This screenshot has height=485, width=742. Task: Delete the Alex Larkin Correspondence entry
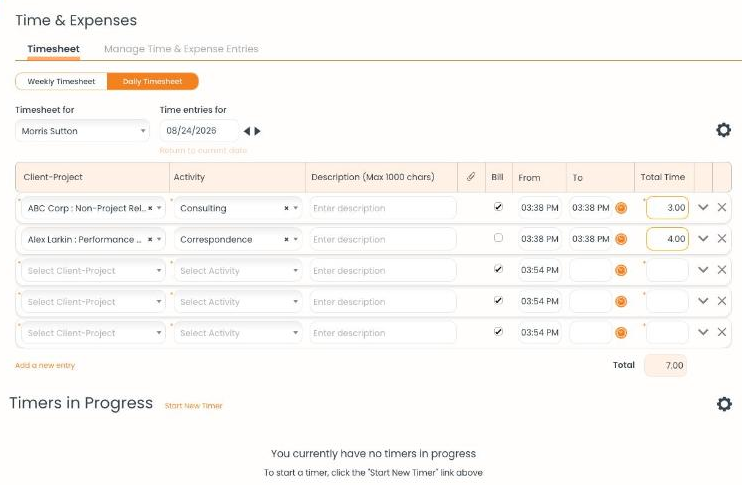click(x=722, y=238)
